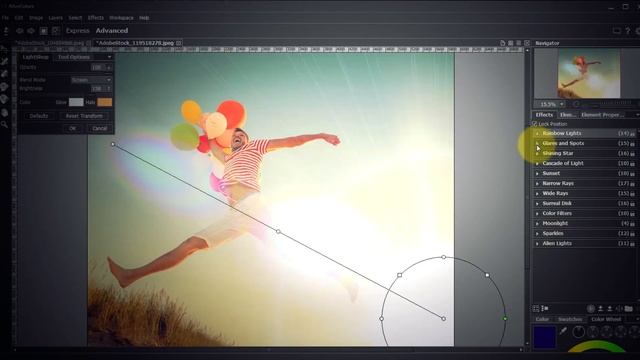Viewport: 640px width, 360px height.
Task: Click the folder icon below effects list
Action: click(629, 309)
